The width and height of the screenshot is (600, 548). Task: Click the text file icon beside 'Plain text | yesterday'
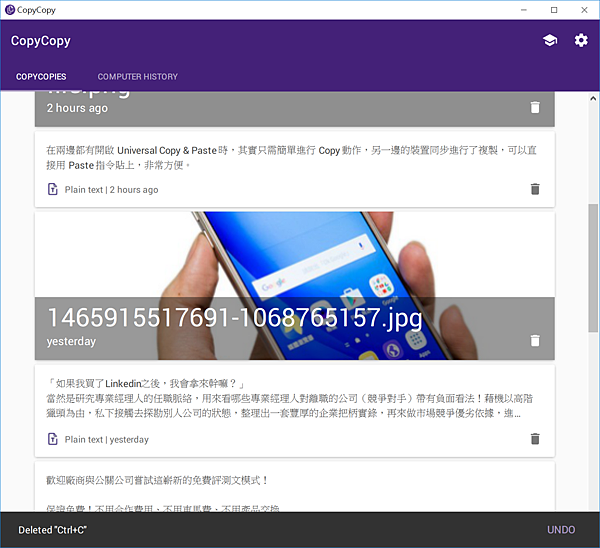pyautogui.click(x=52, y=439)
